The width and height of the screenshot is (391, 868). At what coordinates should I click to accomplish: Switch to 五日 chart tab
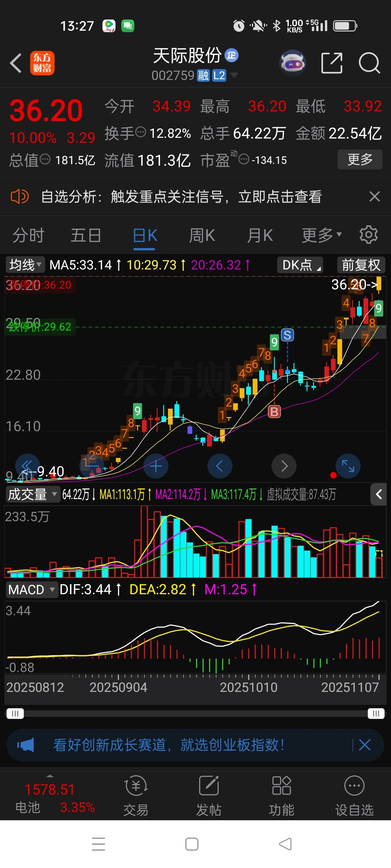[x=86, y=235]
